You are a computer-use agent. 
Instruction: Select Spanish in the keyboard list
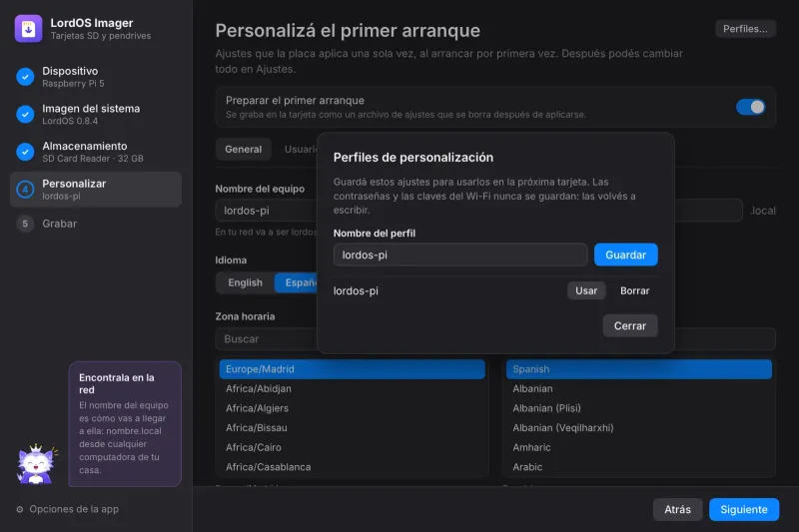(x=638, y=369)
